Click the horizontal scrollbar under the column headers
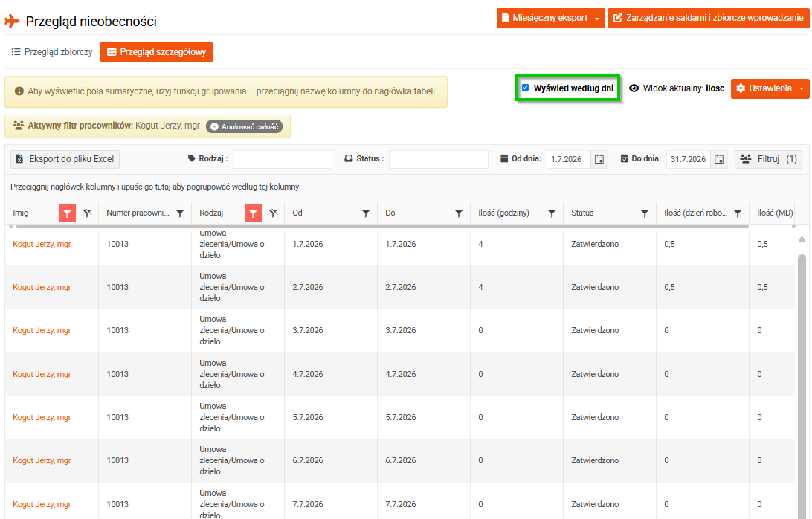Screen dimensions: 812x519 [x=382, y=226]
